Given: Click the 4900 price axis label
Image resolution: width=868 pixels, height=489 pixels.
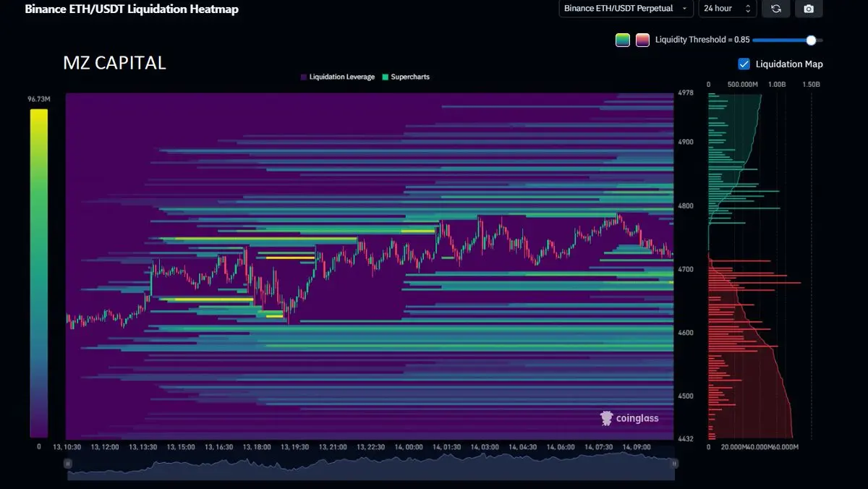Looking at the screenshot, I should [686, 142].
